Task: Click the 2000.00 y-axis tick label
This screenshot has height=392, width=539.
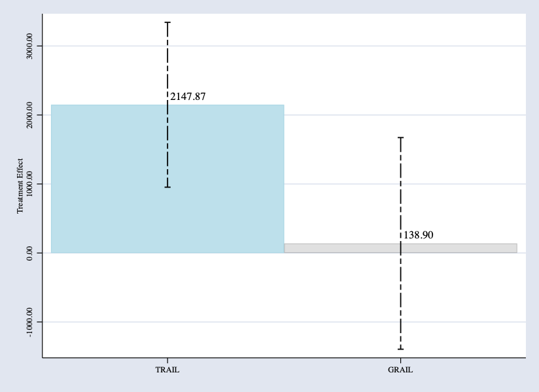Action: click(x=30, y=115)
